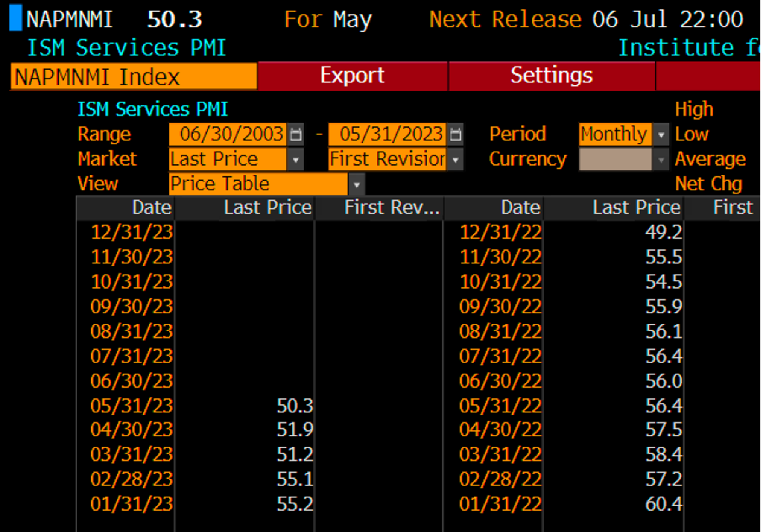Select the 07/31/23 date row

tap(132, 356)
